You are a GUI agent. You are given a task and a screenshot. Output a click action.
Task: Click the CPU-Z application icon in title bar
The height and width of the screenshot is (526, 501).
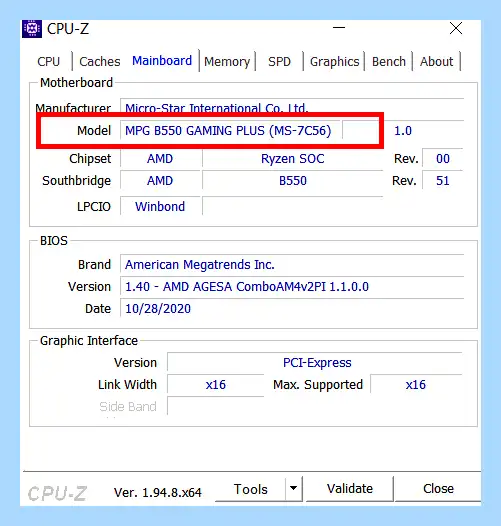(32, 29)
